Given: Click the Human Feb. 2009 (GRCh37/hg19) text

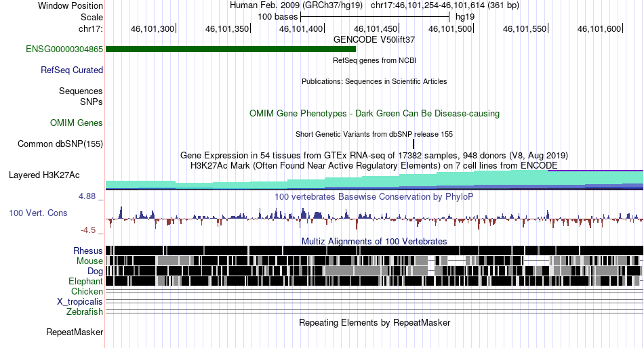Looking at the screenshot, I should (296, 5).
